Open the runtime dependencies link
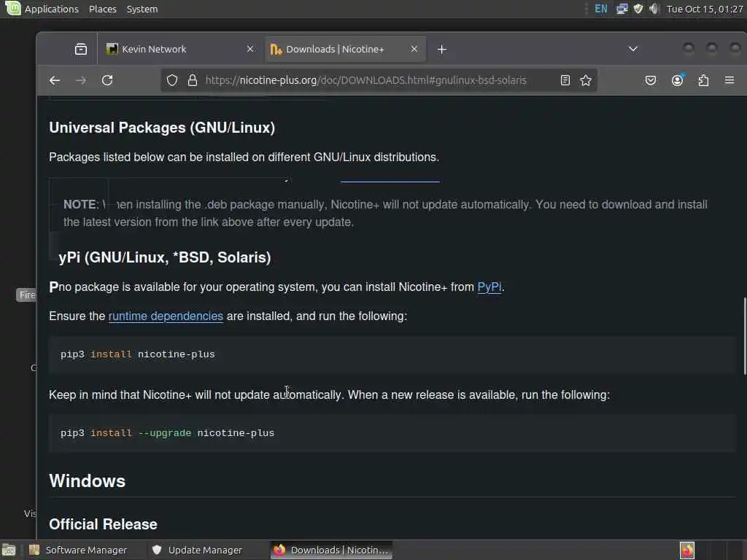Image resolution: width=747 pixels, height=560 pixels. pos(166,316)
